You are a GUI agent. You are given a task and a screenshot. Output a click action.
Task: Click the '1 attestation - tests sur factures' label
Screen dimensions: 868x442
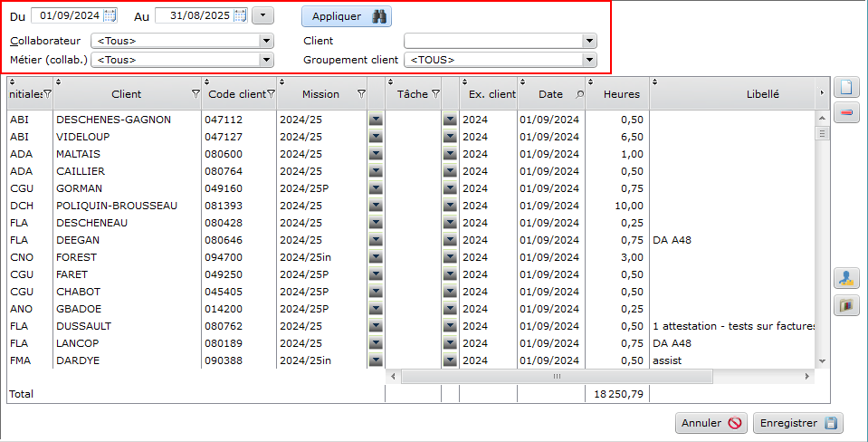pyautogui.click(x=733, y=326)
